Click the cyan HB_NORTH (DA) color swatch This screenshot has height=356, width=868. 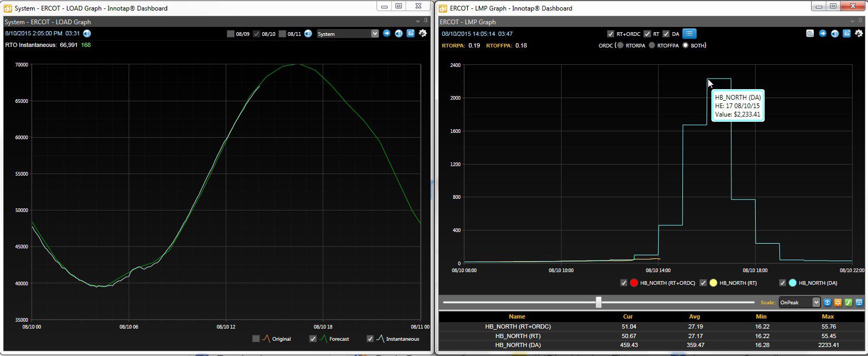[793, 283]
